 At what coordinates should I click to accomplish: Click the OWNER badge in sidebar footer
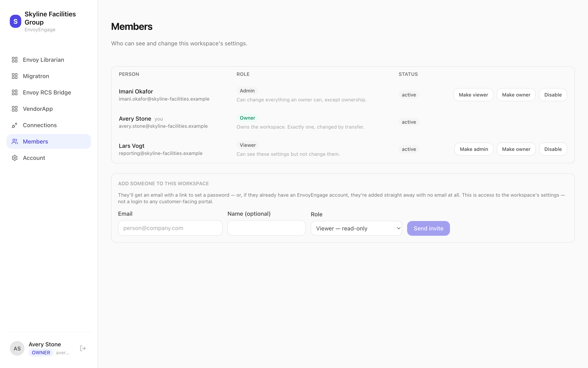(41, 352)
